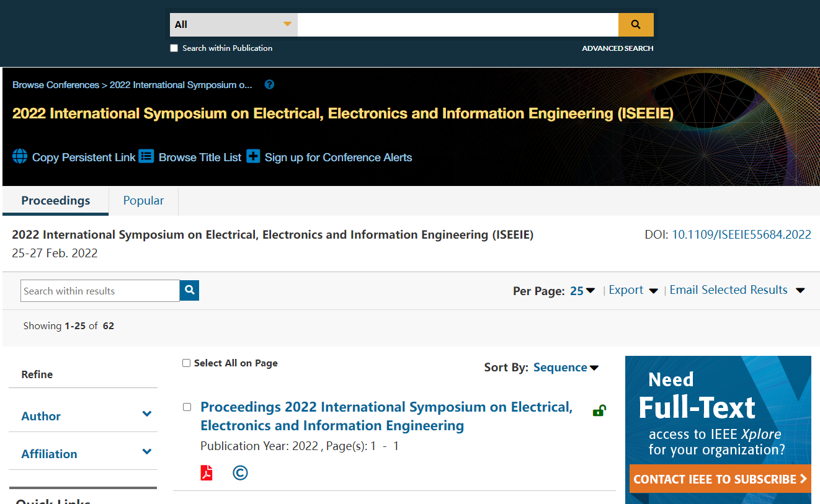Click the copyright icon under the Proceedings entry
The width and height of the screenshot is (820, 504).
(240, 473)
